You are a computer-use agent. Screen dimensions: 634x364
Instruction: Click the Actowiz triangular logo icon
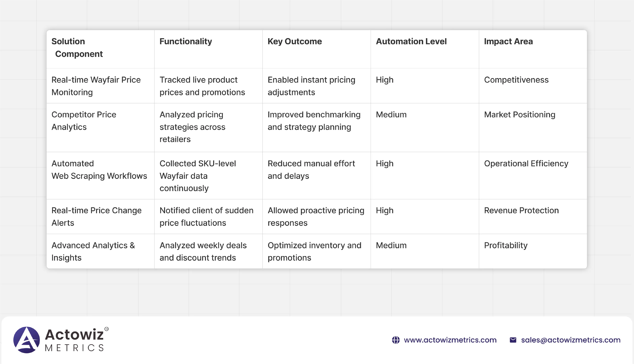click(x=27, y=340)
